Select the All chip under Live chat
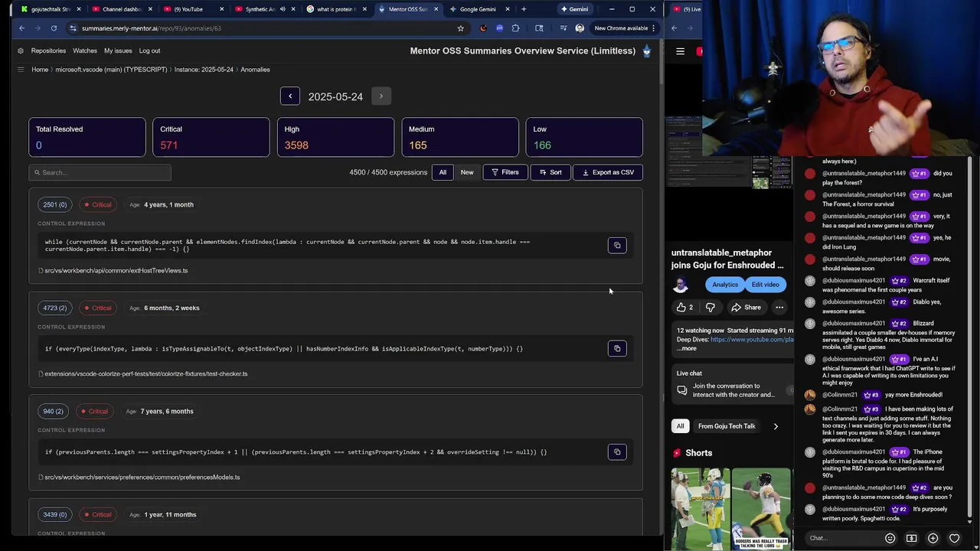This screenshot has width=980, height=551. [x=680, y=426]
